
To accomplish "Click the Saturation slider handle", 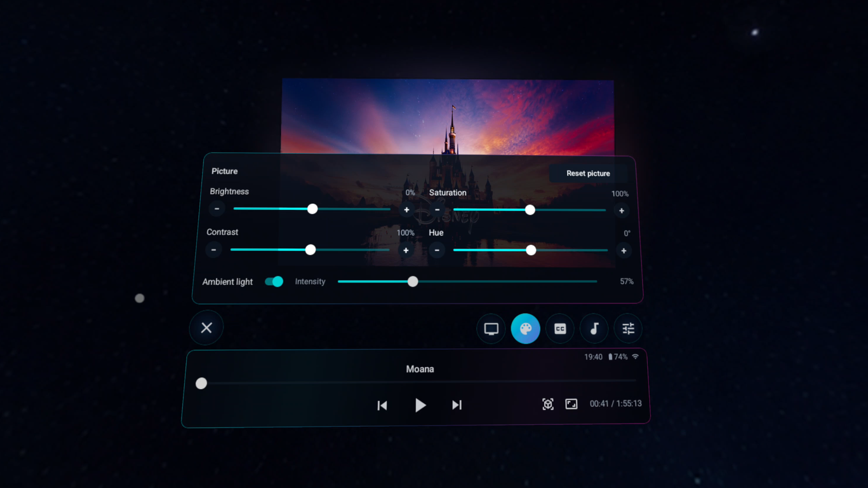I will click(x=530, y=210).
